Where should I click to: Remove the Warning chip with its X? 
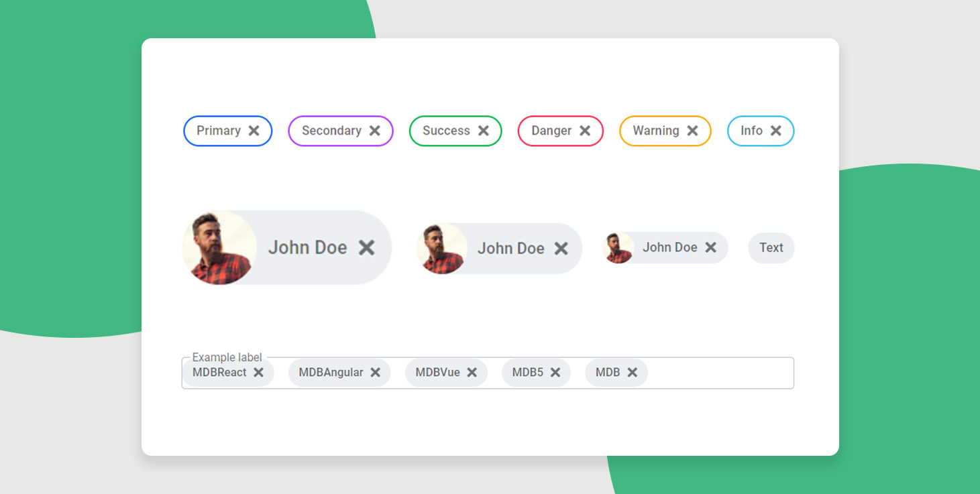pyautogui.click(x=692, y=131)
